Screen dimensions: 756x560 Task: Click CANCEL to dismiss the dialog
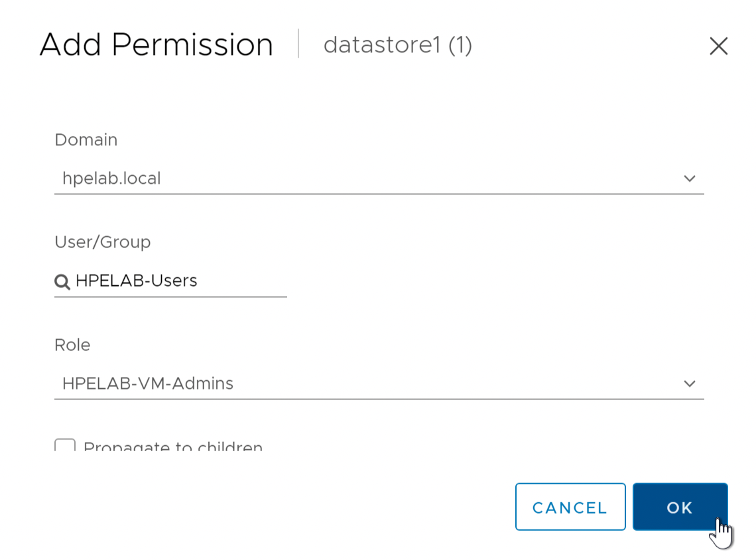coord(570,507)
